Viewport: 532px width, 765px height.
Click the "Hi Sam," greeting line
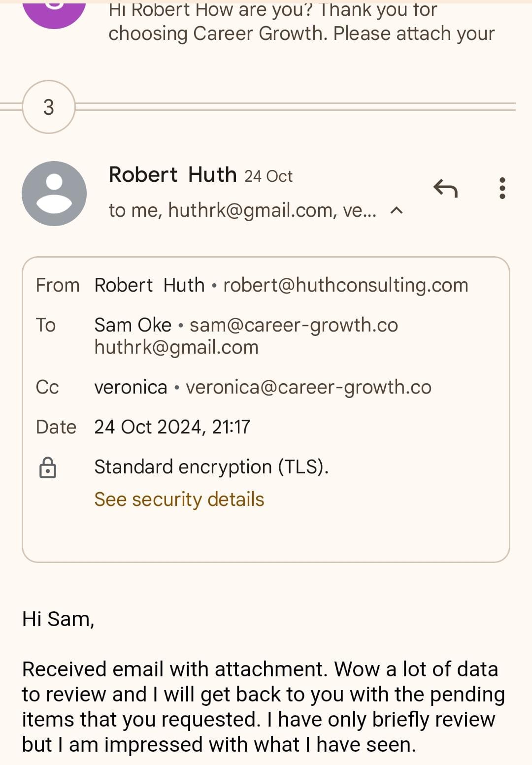[58, 619]
